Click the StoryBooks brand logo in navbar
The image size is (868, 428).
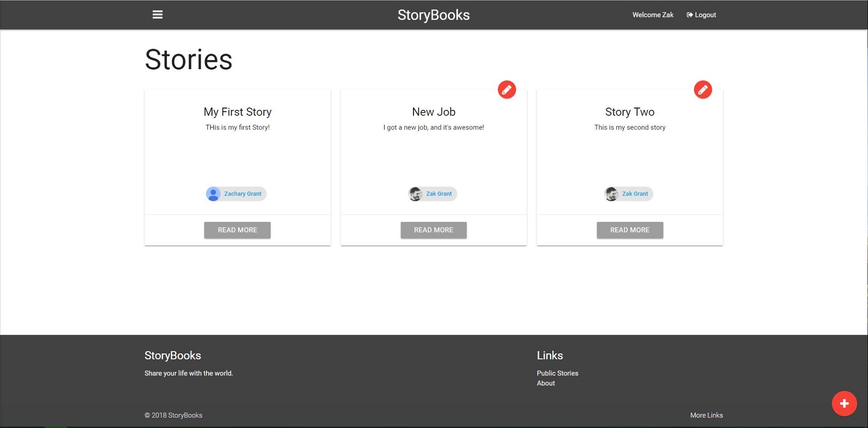point(434,15)
